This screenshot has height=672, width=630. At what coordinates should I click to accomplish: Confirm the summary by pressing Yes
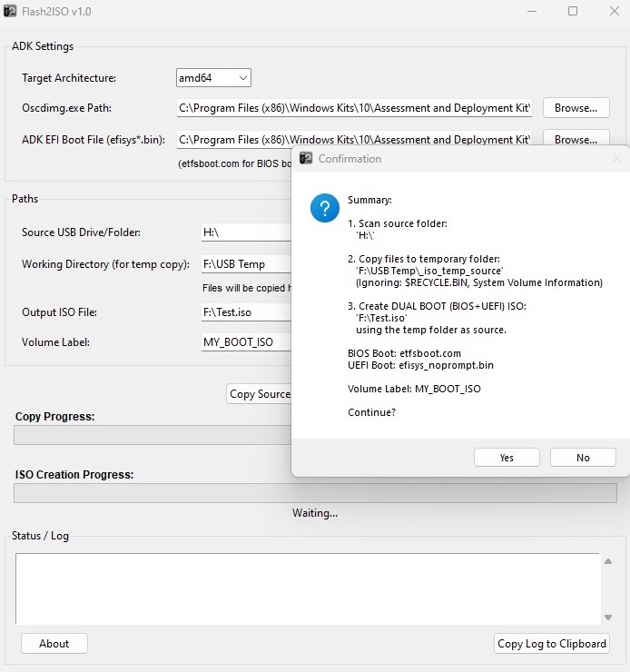pos(507,458)
